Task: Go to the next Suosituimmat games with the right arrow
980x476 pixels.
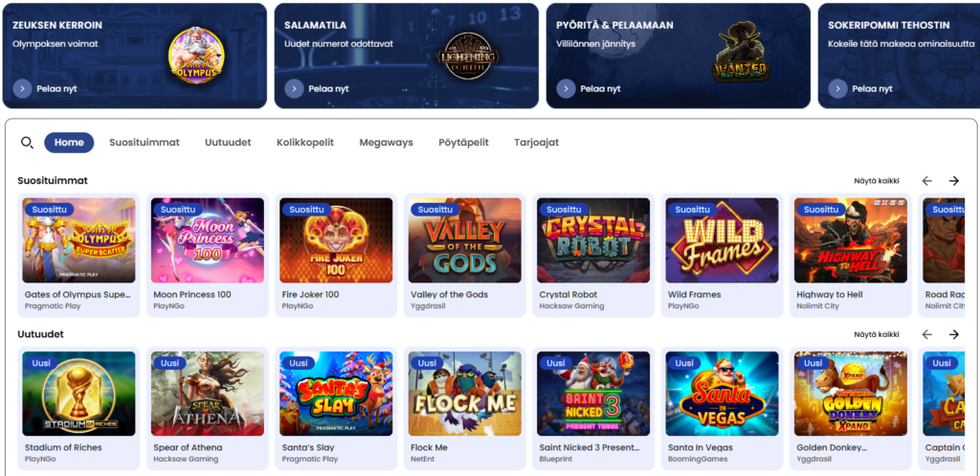Action: (x=954, y=181)
